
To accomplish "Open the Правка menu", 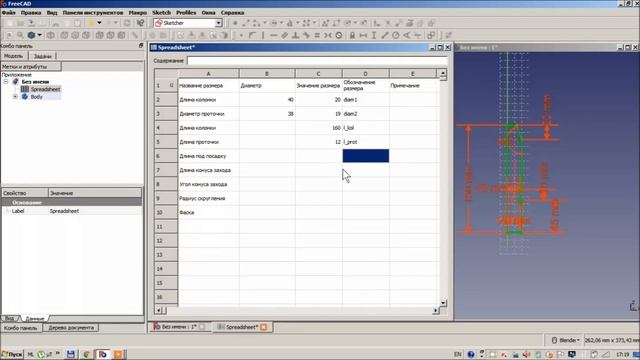I will (31, 13).
